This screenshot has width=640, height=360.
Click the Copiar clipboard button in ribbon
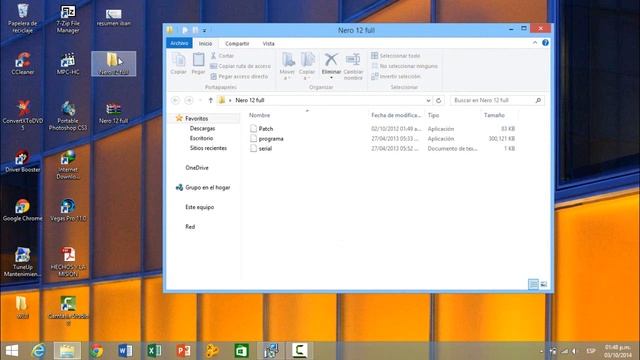click(x=178, y=64)
